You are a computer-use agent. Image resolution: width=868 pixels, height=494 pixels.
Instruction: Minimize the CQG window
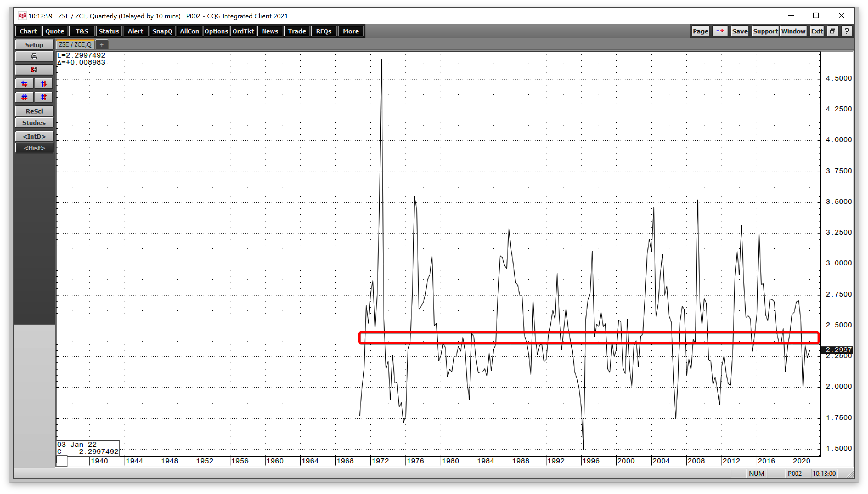pyautogui.click(x=791, y=16)
